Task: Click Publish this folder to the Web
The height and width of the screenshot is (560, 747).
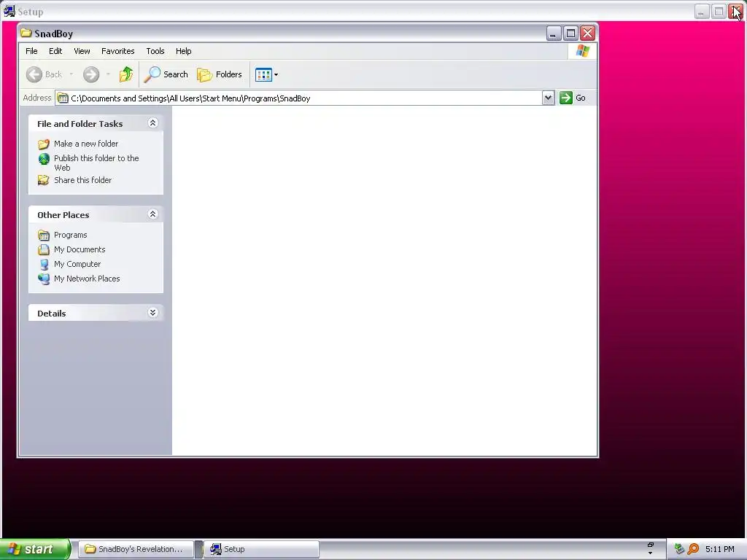Action: tap(96, 163)
